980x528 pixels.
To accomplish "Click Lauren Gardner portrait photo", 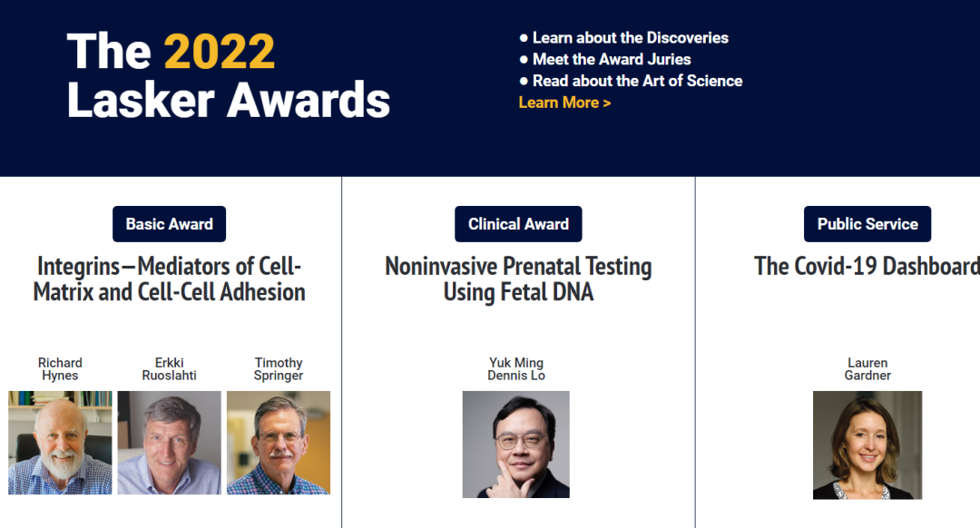I will [x=867, y=445].
